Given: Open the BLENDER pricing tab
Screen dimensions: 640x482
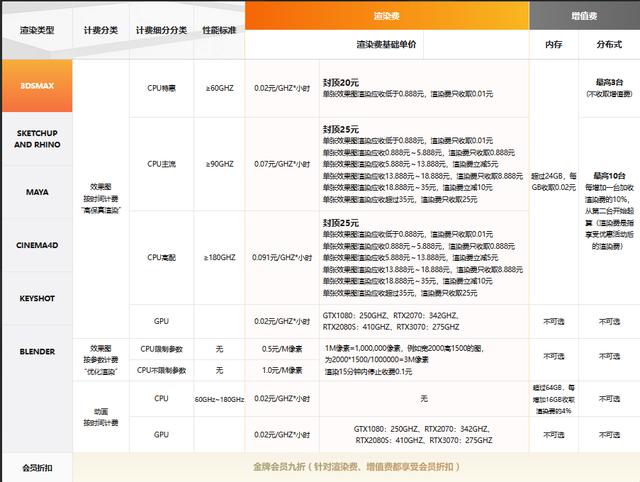Looking at the screenshot, I should click(37, 351).
